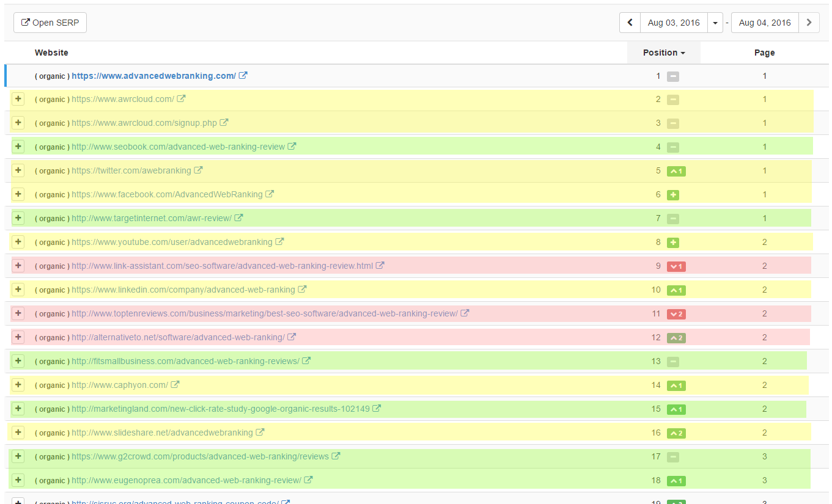Expand the eugenoprea.com row
This screenshot has width=832, height=504.
click(18, 480)
